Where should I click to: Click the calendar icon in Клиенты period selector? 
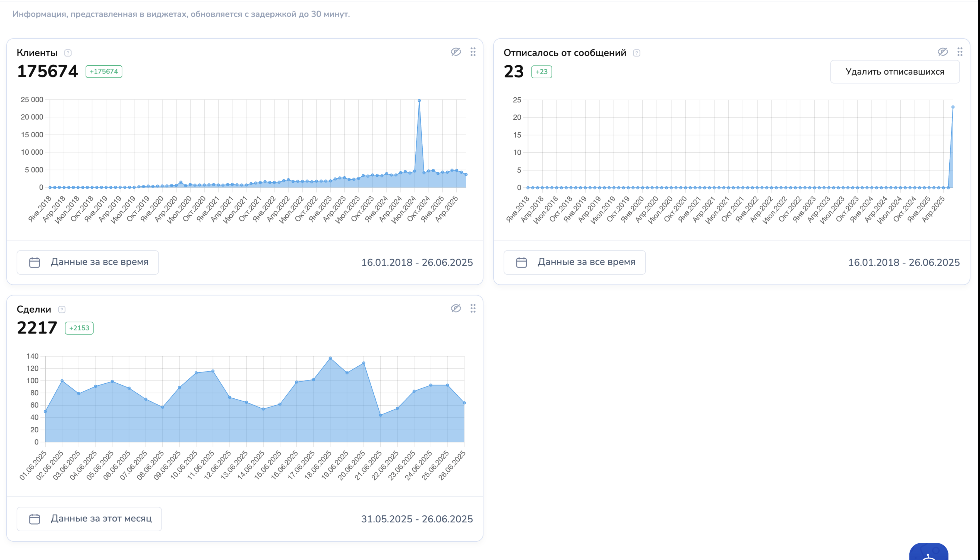(35, 262)
